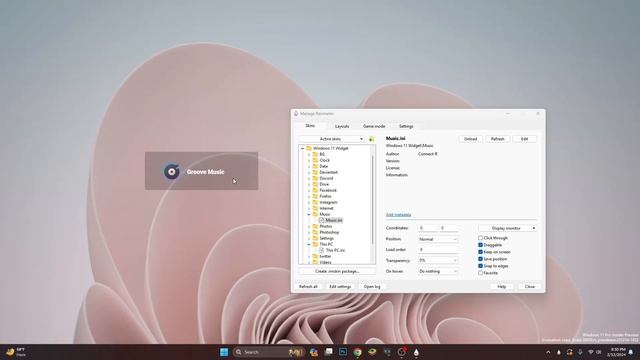Switch to the Skins tab
This screenshot has height=360, width=640.
pyautogui.click(x=310, y=126)
